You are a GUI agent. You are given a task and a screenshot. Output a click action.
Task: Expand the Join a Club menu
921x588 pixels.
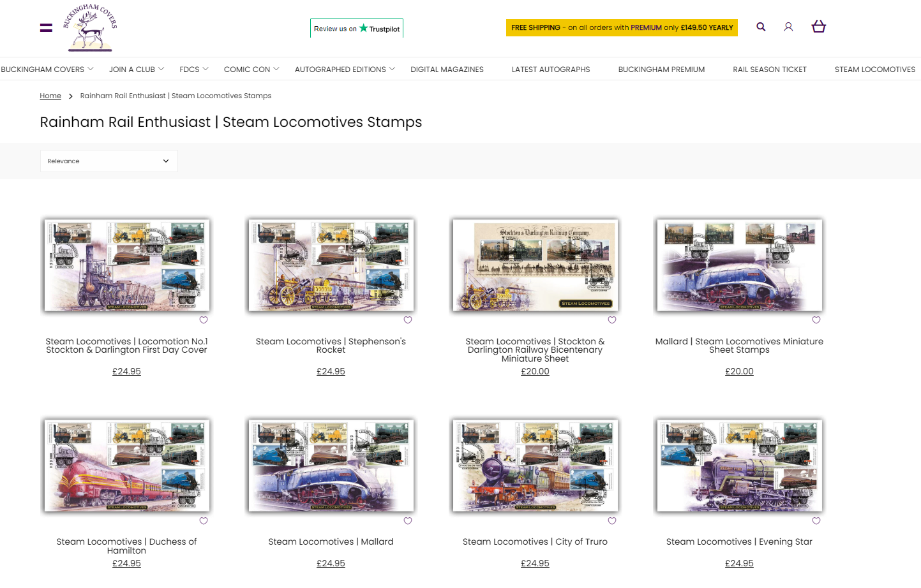pos(136,70)
